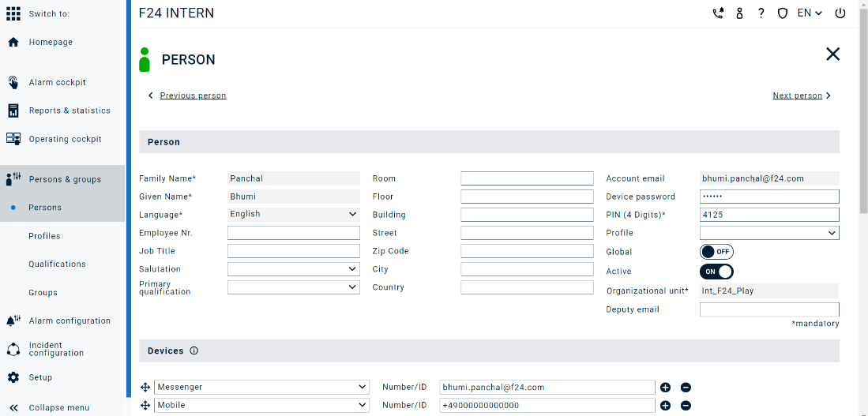Viewport: 868px width, 416px height.
Task: Click the Building input field
Action: (x=527, y=215)
